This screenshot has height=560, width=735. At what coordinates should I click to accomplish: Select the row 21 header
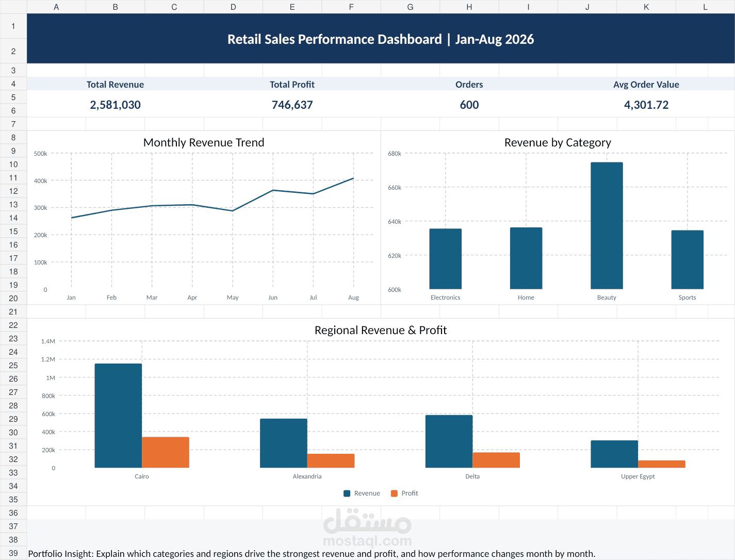coord(13,311)
